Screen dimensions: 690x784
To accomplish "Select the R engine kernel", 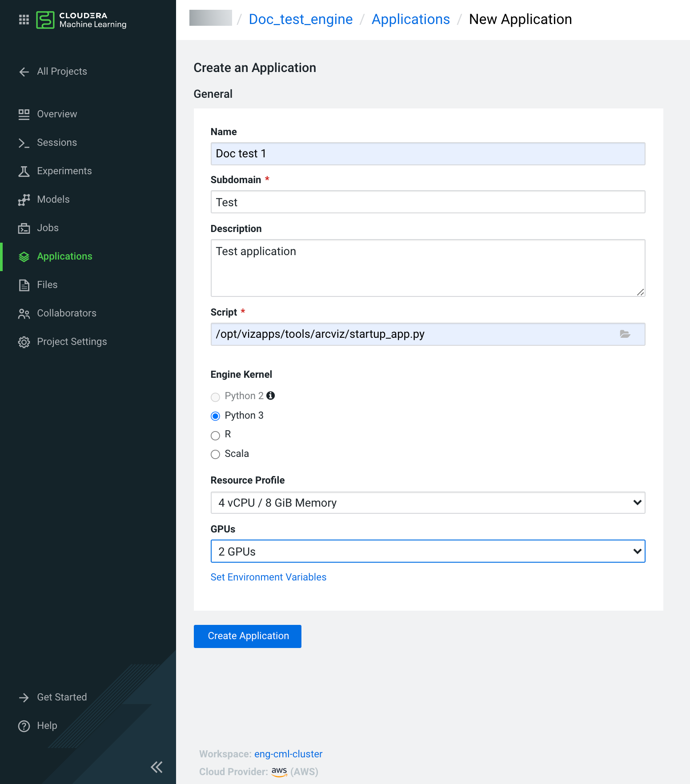I will tap(216, 435).
